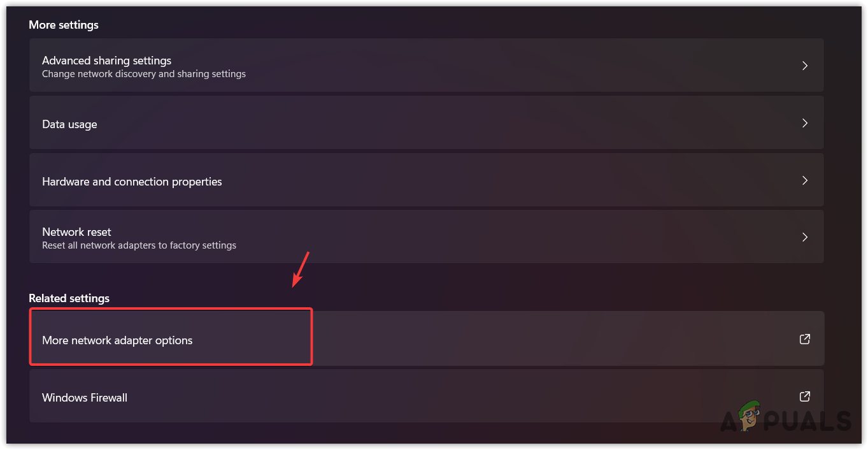Image resolution: width=868 pixels, height=450 pixels.
Task: Select Hardware and connection properties
Action: click(x=132, y=182)
